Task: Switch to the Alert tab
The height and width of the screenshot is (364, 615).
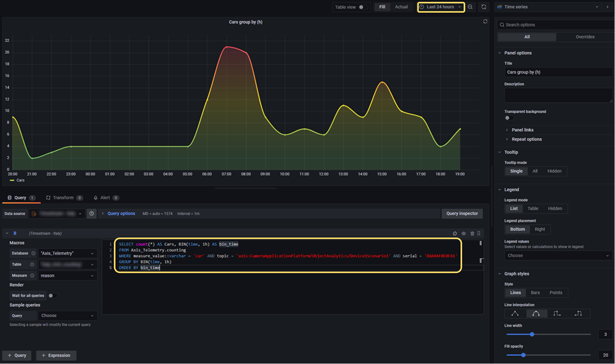Action: pyautogui.click(x=106, y=197)
